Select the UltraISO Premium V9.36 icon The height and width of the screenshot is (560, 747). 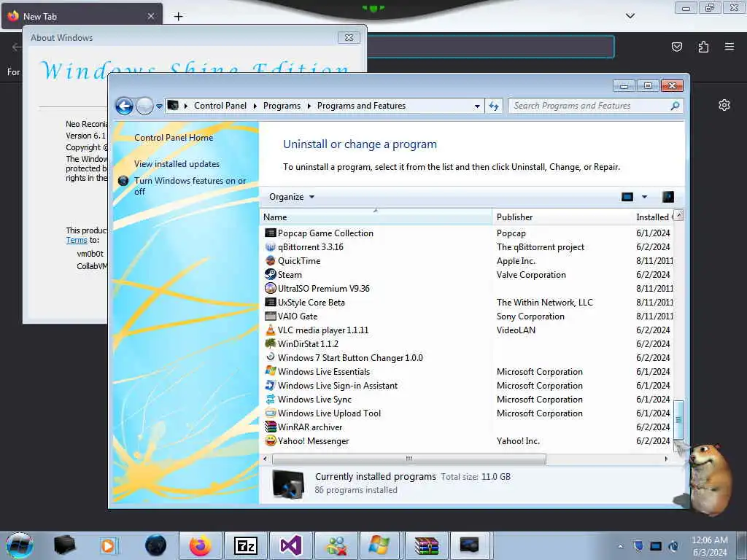[270, 288]
